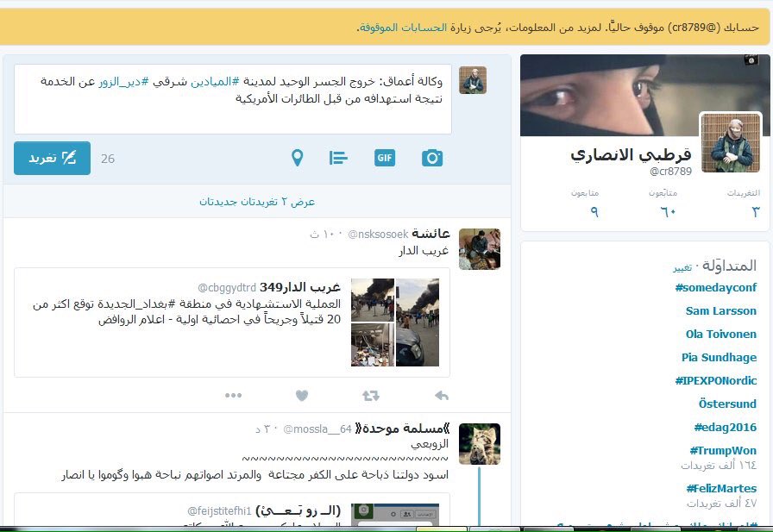Click quoted author غريب الدار349
This screenshot has width=773, height=532.
tap(300, 287)
